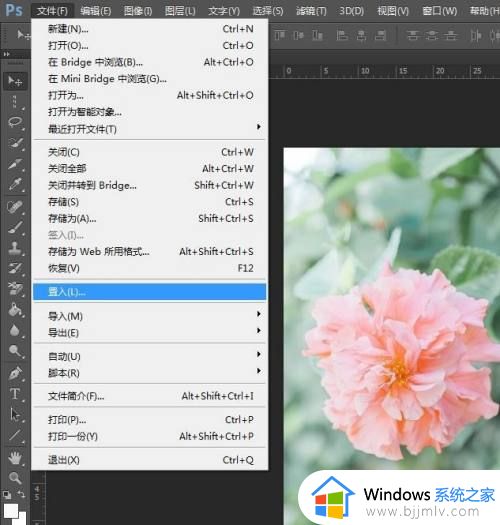500x525 pixels.
Task: Select the Spot Healing Brush tool
Action: click(15, 207)
